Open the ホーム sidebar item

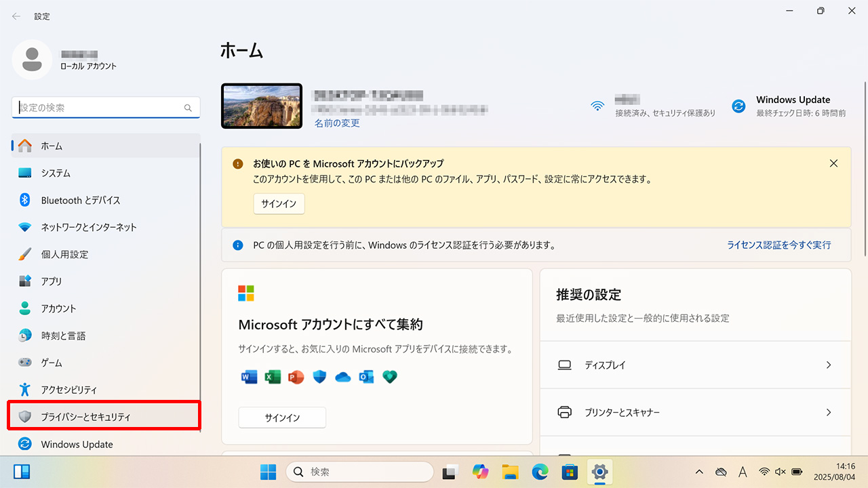click(105, 146)
